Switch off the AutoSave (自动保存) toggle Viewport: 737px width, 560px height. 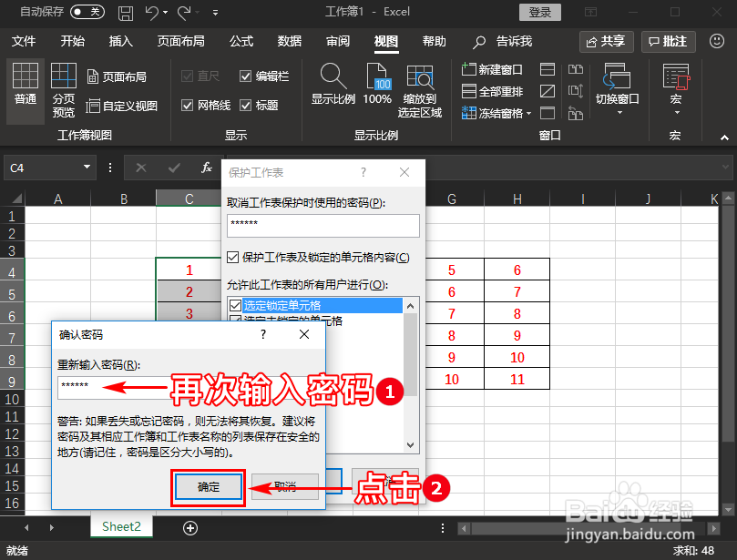(x=87, y=13)
